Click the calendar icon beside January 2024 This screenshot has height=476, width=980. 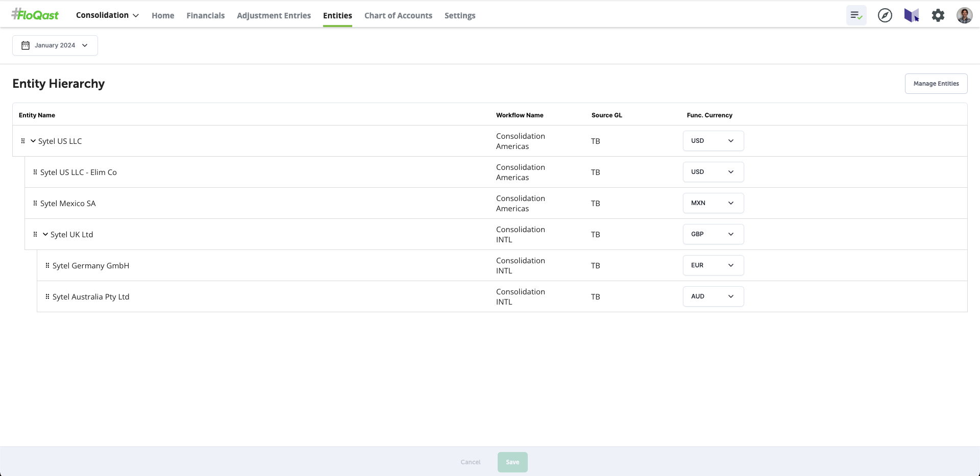pos(26,45)
